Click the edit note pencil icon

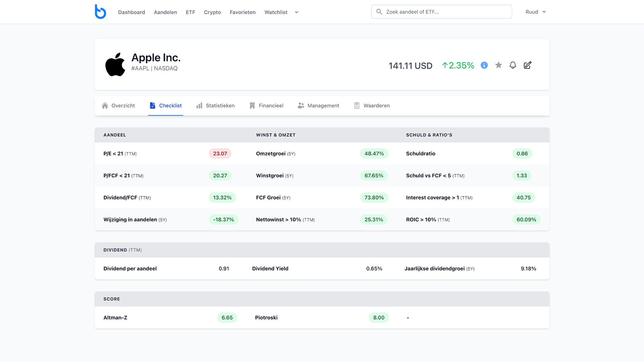point(528,65)
